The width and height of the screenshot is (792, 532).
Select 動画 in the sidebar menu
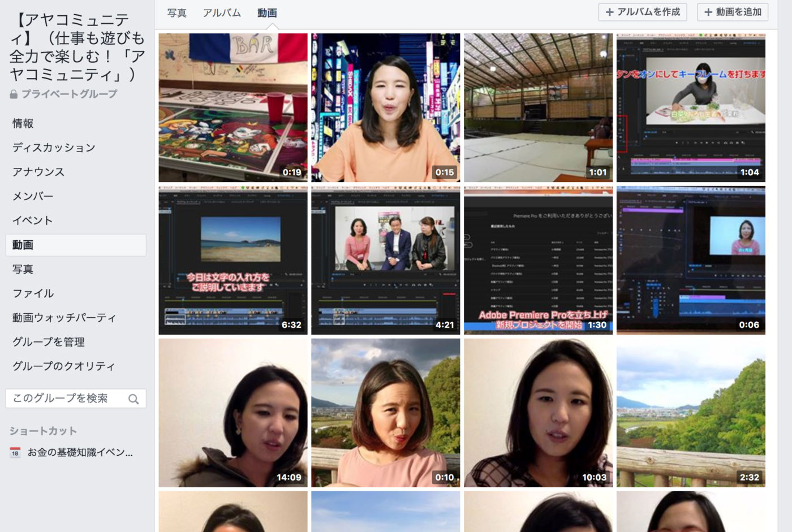pyautogui.click(x=76, y=245)
